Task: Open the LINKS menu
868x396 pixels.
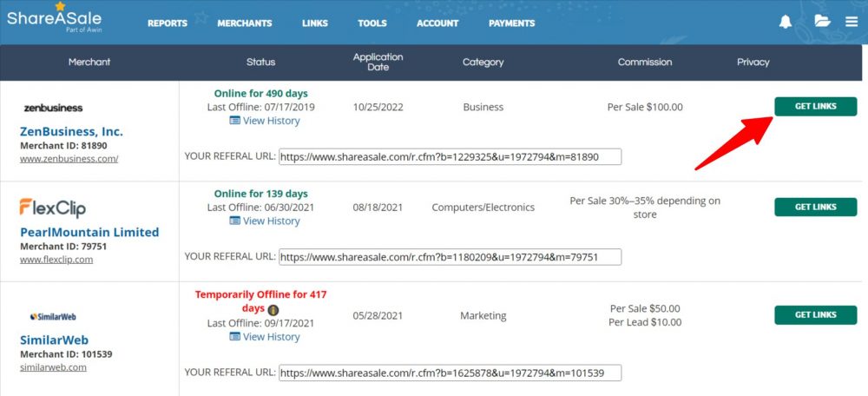Action: tap(315, 23)
